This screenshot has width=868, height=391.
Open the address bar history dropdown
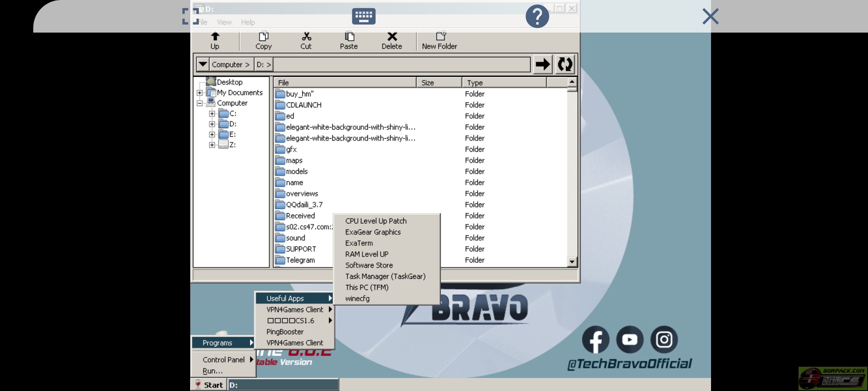[203, 64]
